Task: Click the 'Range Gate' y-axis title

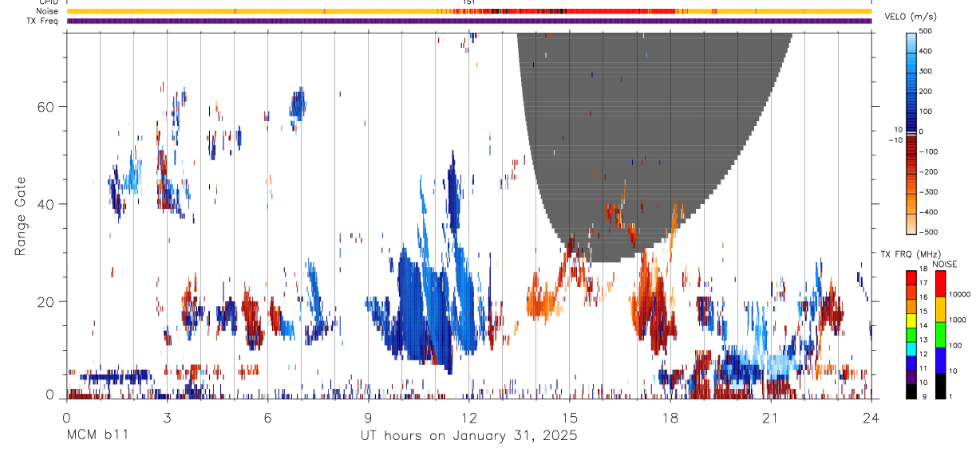Action: tap(21, 215)
